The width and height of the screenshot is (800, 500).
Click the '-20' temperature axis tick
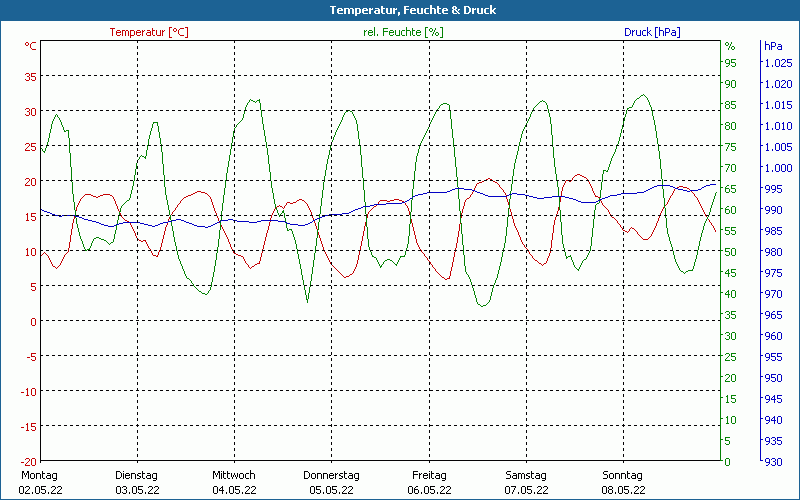point(29,462)
